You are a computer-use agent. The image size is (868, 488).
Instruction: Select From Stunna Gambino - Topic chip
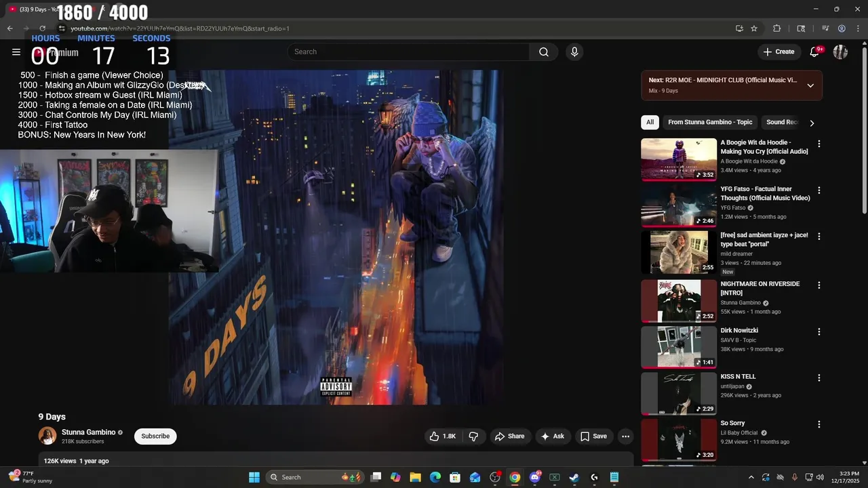point(710,123)
